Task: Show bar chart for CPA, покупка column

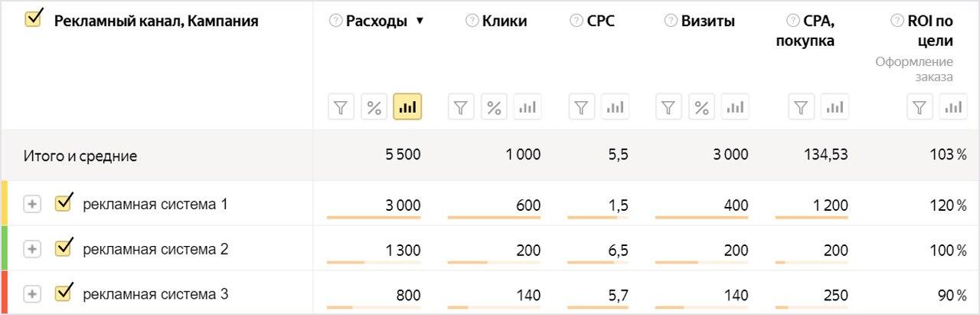Action: 835,107
